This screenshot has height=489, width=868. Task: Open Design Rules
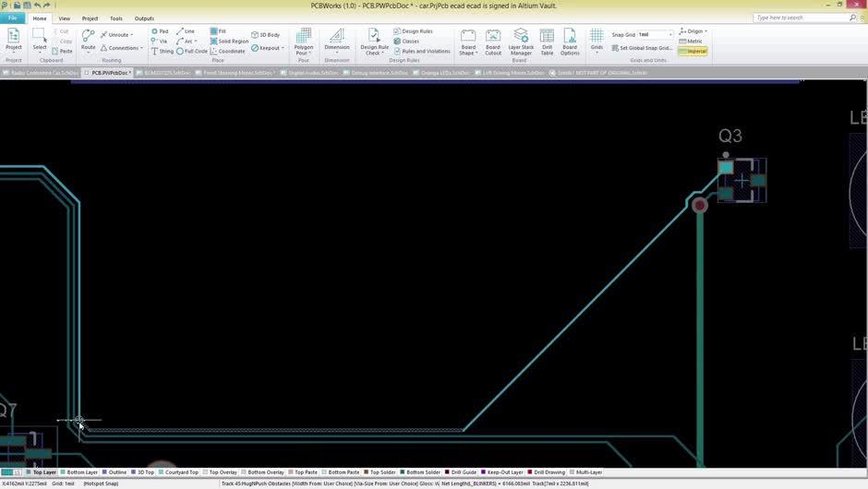(413, 31)
